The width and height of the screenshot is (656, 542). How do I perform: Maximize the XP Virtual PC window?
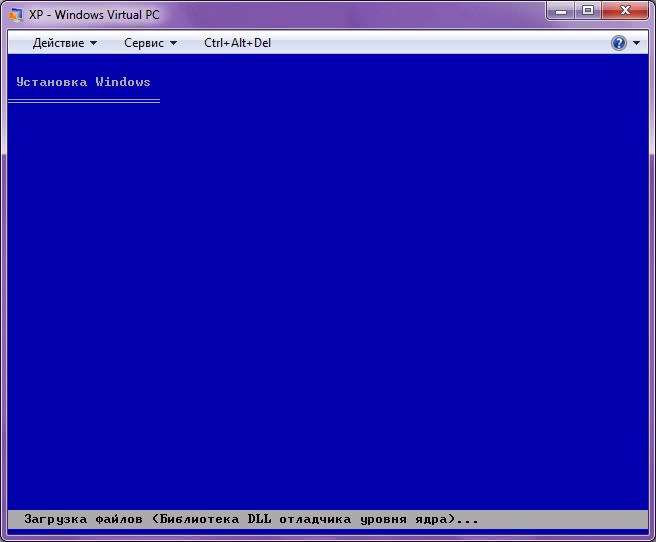[x=588, y=10]
